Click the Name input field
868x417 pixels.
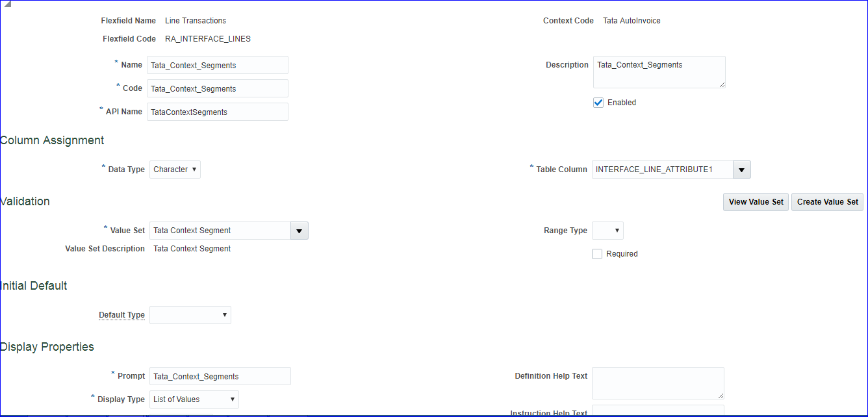click(x=218, y=65)
